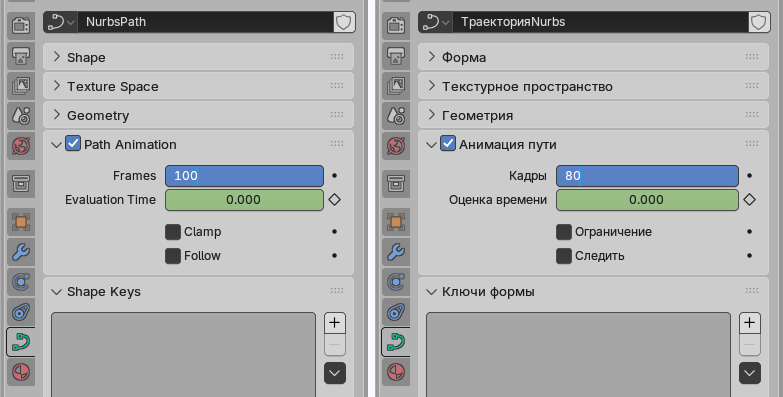Open Render properties tab in left panel

tap(21, 25)
